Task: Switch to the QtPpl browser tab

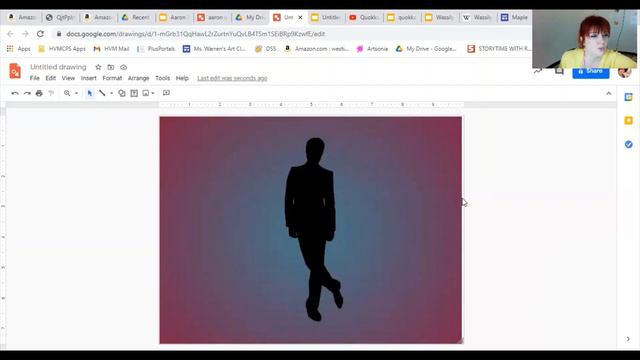Action: [x=61, y=17]
